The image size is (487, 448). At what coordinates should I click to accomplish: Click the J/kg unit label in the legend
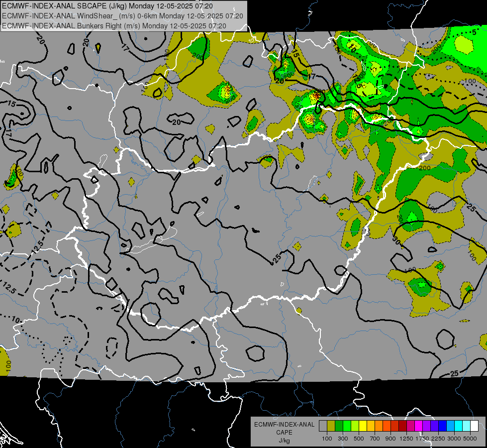coord(284,441)
